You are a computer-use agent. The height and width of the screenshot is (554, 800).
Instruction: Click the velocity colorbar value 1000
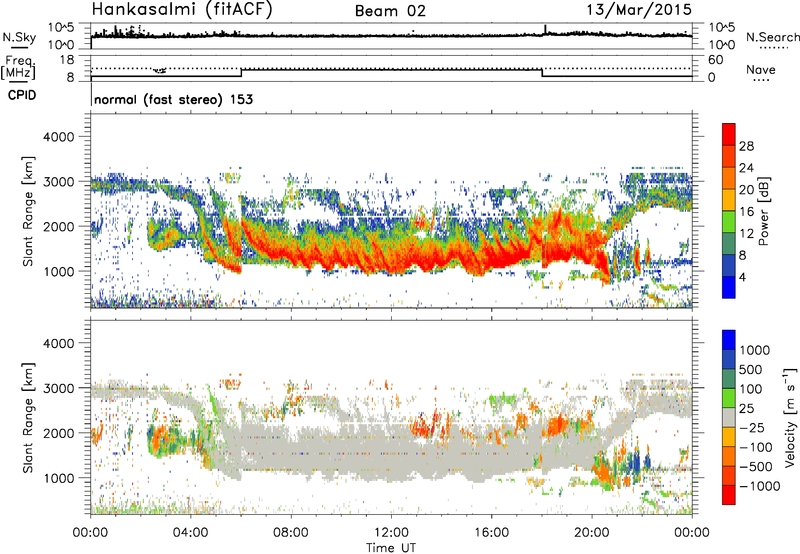[x=755, y=350]
